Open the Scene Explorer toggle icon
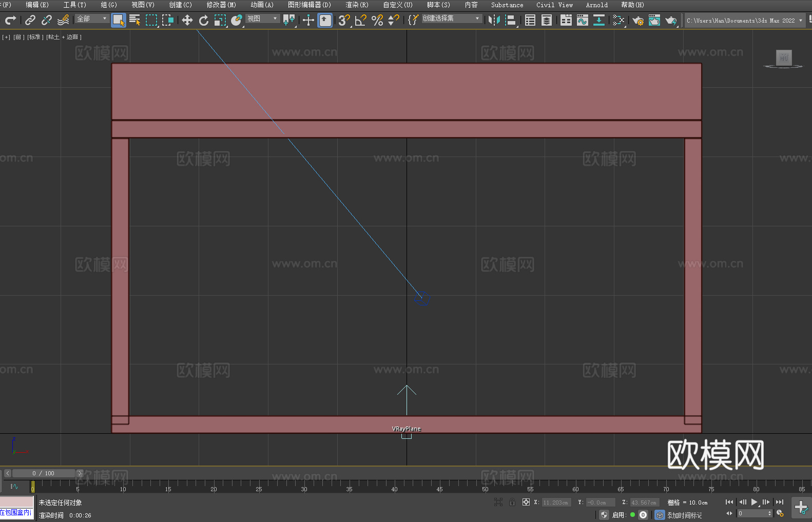Image resolution: width=812 pixels, height=522 pixels. click(530, 20)
